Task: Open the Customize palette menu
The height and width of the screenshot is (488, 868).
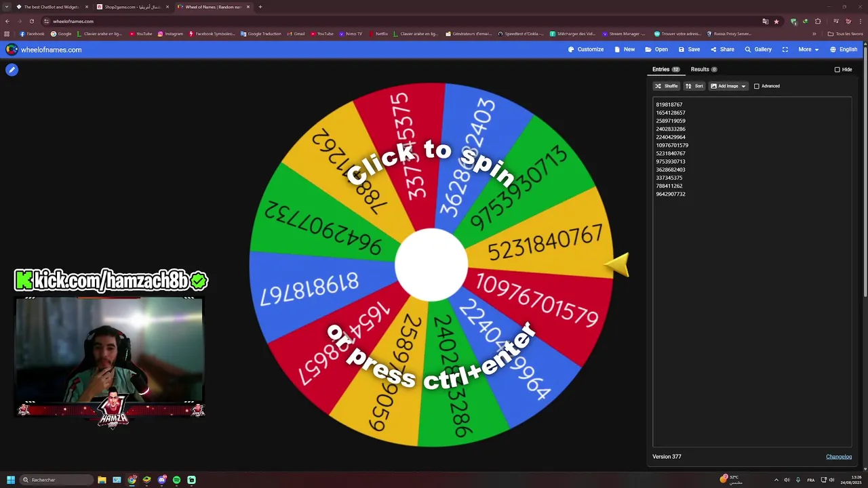Action: tap(586, 49)
